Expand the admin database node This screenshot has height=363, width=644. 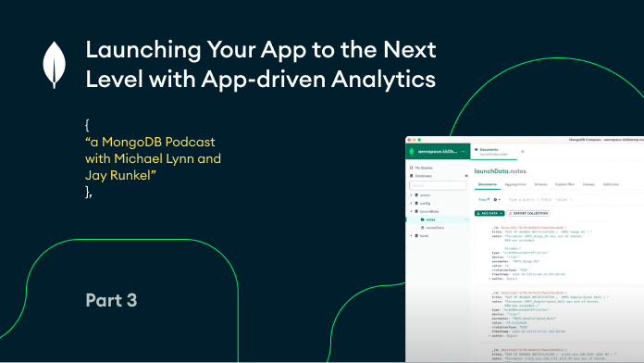412,195
